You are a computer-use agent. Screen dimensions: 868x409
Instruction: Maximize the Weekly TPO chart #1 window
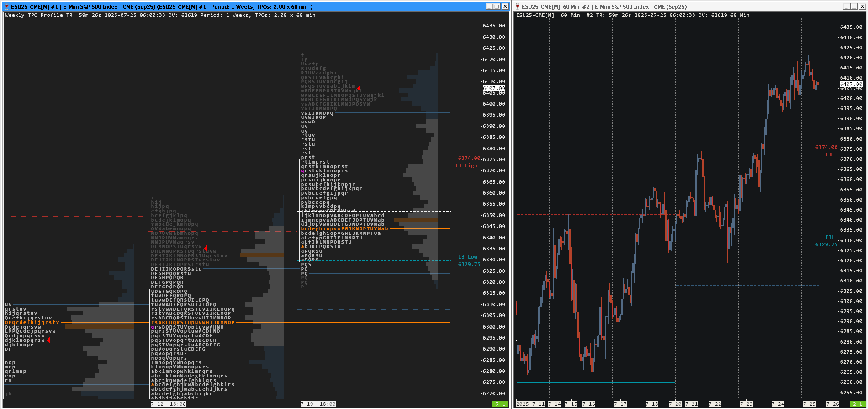(x=497, y=6)
